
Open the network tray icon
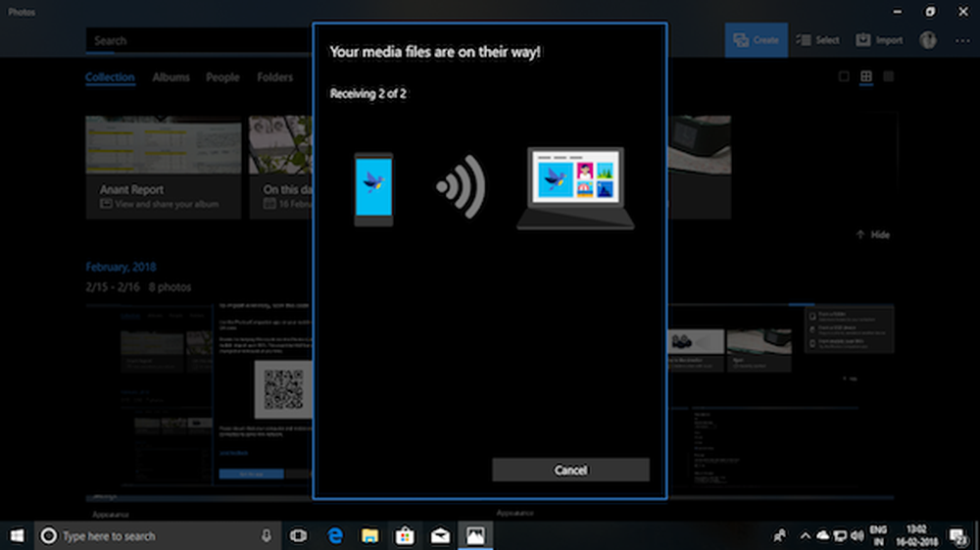pyautogui.click(x=841, y=535)
